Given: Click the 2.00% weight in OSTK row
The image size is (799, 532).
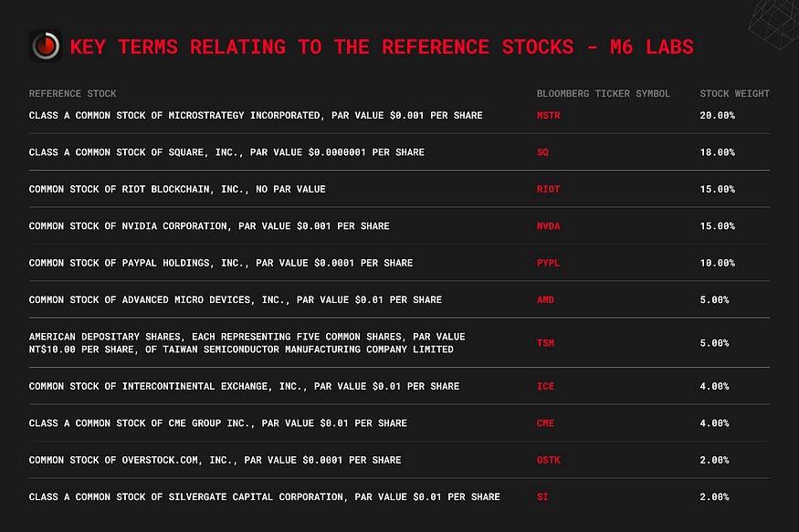Looking at the screenshot, I should pyautogui.click(x=714, y=460).
